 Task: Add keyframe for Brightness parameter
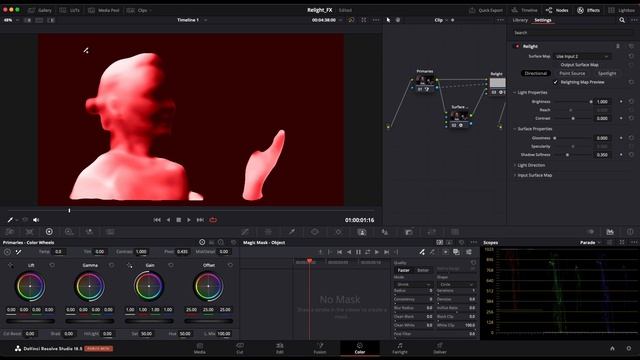[621, 102]
